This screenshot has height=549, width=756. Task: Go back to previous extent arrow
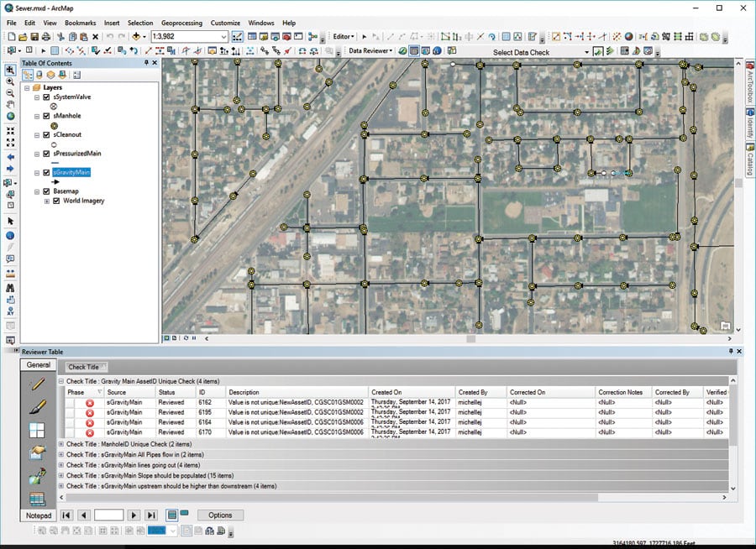10,157
